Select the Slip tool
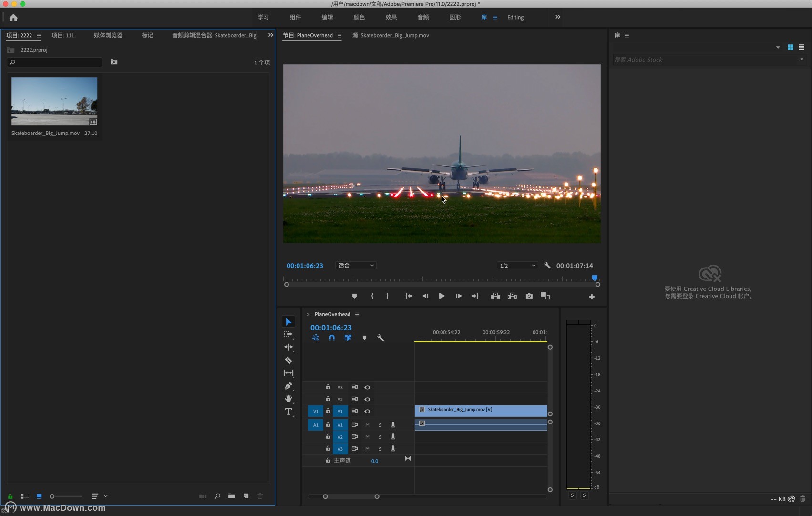This screenshot has width=812, height=516. pos(288,373)
